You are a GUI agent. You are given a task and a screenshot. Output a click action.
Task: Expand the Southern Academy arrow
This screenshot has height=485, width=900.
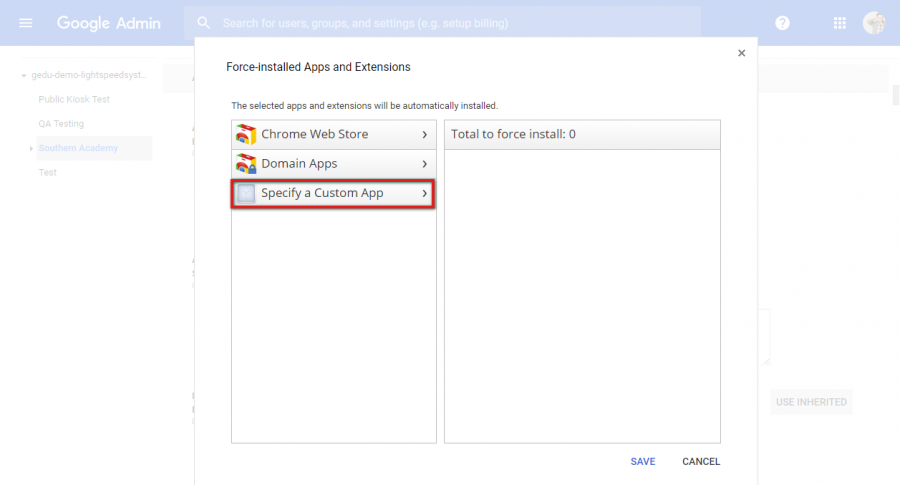[31, 149]
